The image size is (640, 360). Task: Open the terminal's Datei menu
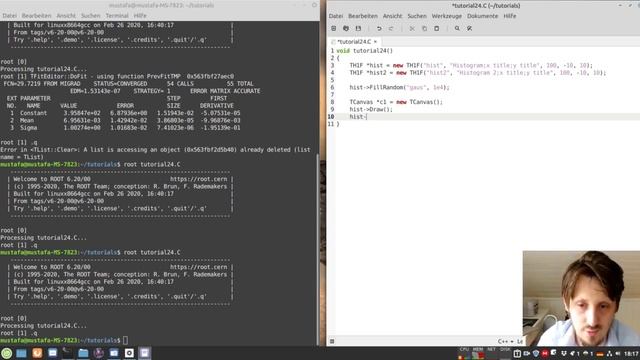coord(9,16)
